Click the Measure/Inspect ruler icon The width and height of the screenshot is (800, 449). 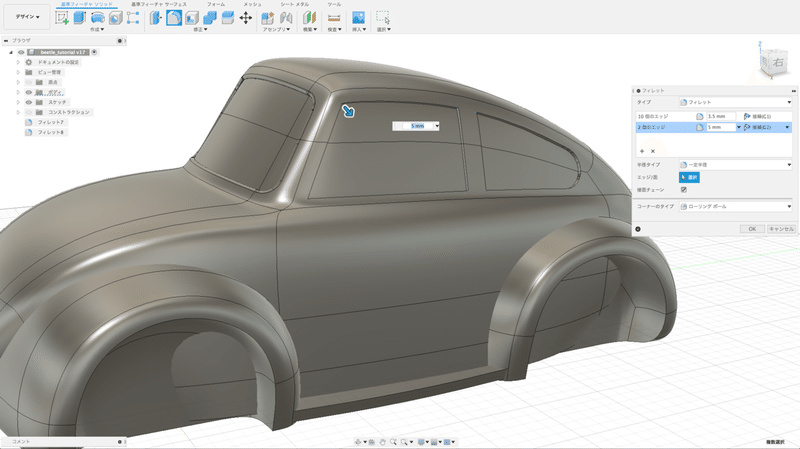click(x=333, y=18)
